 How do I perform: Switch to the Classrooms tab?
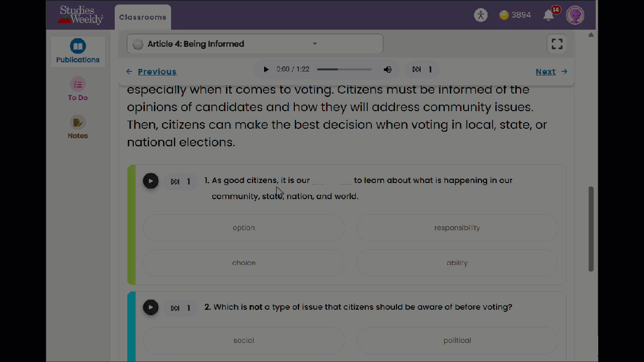(143, 17)
